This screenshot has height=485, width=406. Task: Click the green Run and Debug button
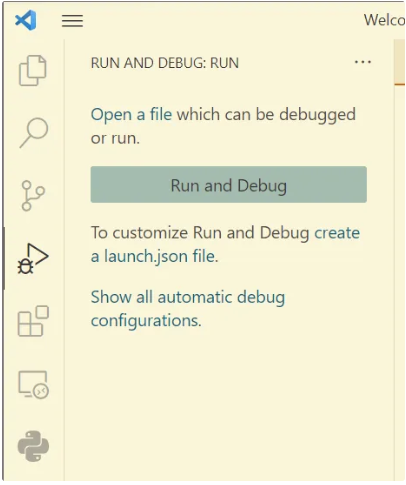(x=229, y=185)
